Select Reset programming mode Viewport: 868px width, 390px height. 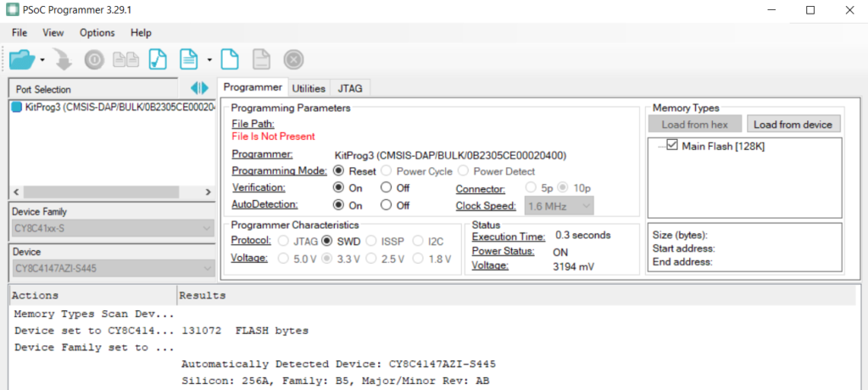(x=339, y=171)
